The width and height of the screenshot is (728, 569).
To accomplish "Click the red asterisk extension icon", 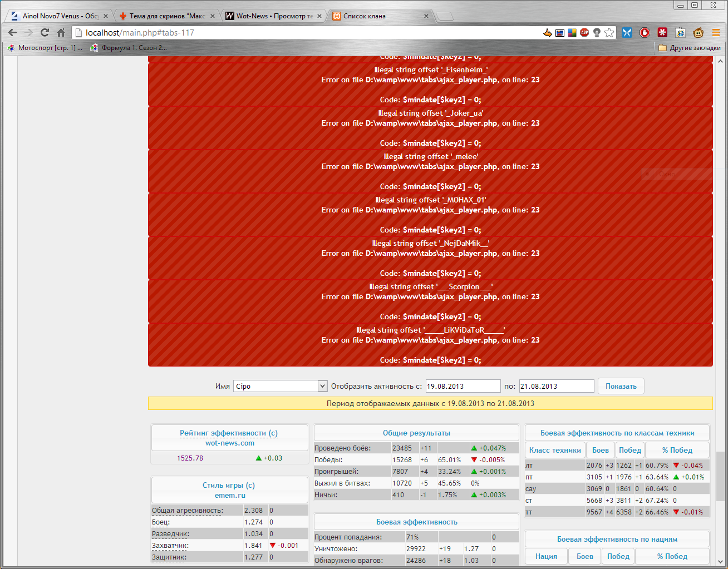I will (662, 33).
